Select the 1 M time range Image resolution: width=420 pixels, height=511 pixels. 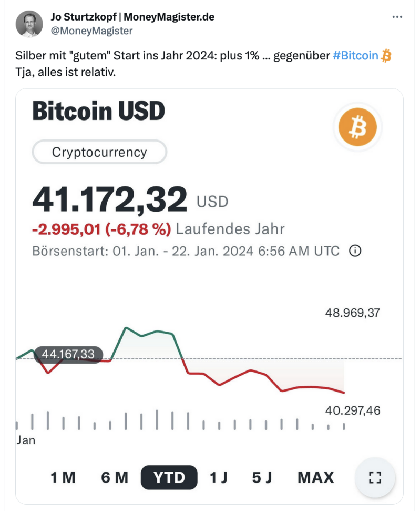point(63,478)
